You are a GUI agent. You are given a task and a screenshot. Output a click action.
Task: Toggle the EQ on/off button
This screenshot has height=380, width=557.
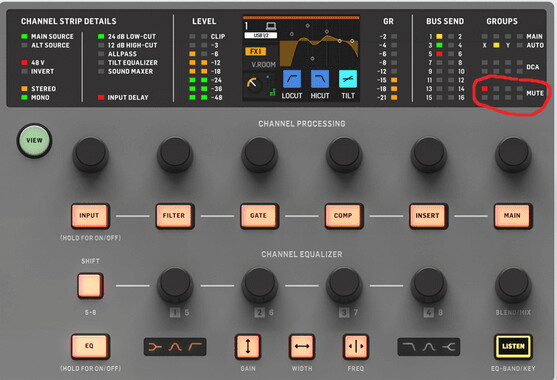coord(90,346)
